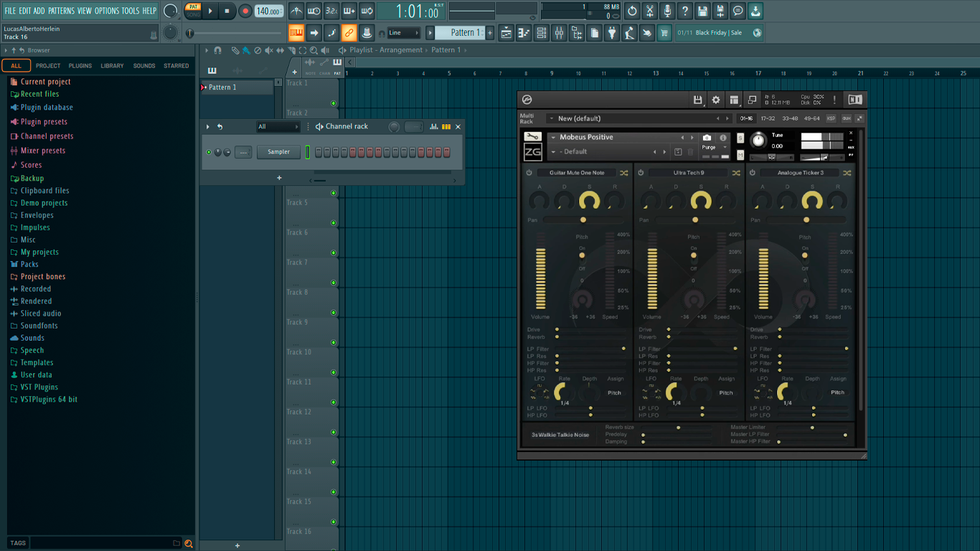Click the snapshot camera icon in Kontakt

[707, 137]
